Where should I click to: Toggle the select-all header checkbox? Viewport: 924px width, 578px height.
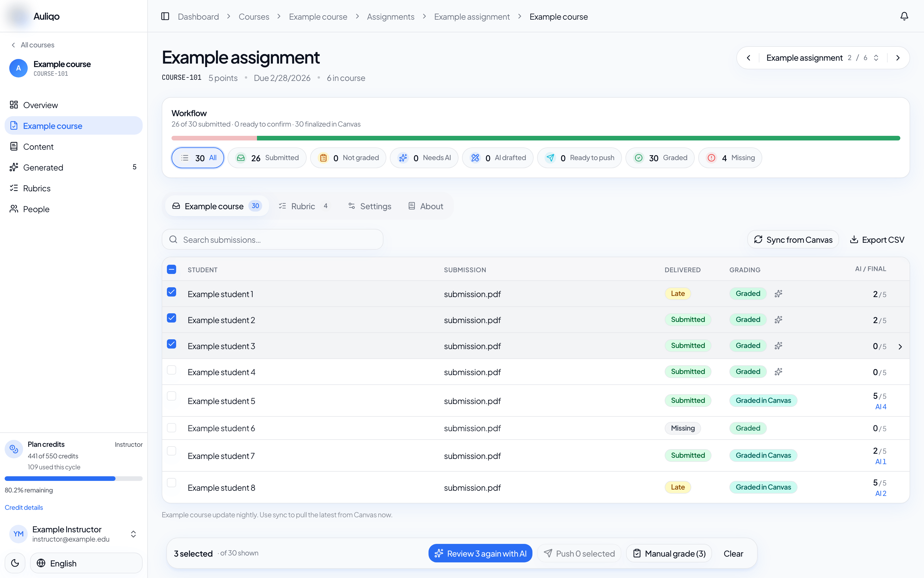[172, 270]
